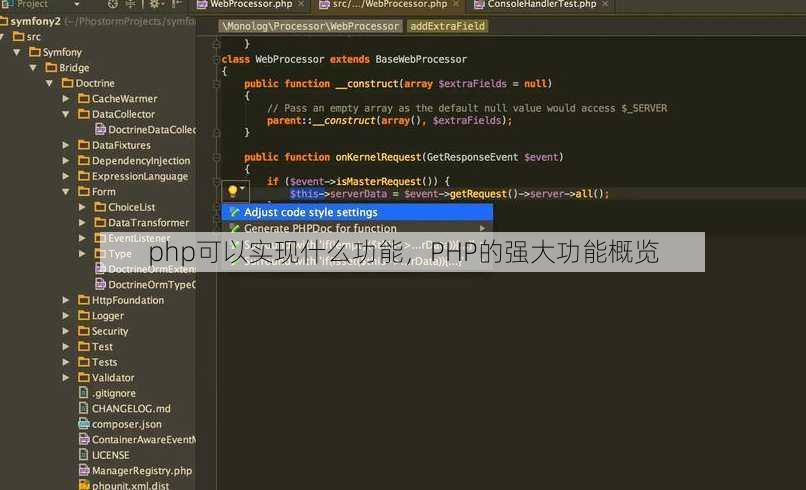806x490 pixels.
Task: Click the fold marker beside class WebProcessor
Action: [216, 59]
